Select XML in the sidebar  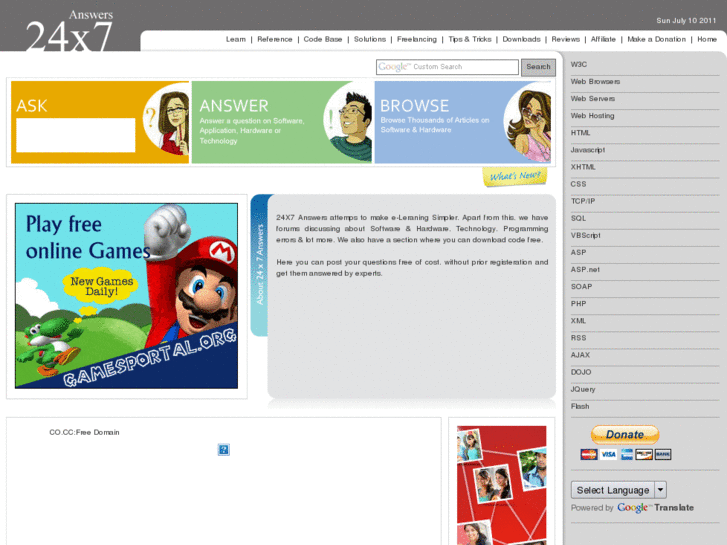tap(578, 321)
